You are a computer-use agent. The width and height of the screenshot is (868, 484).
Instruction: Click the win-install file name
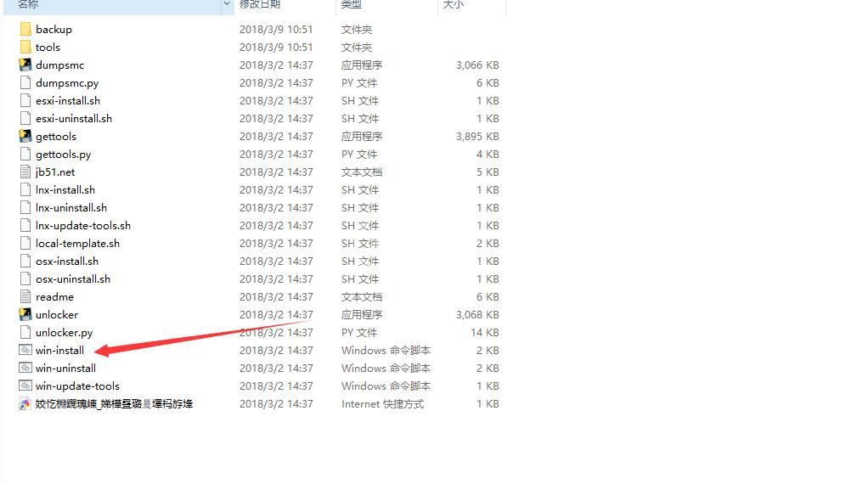59,350
